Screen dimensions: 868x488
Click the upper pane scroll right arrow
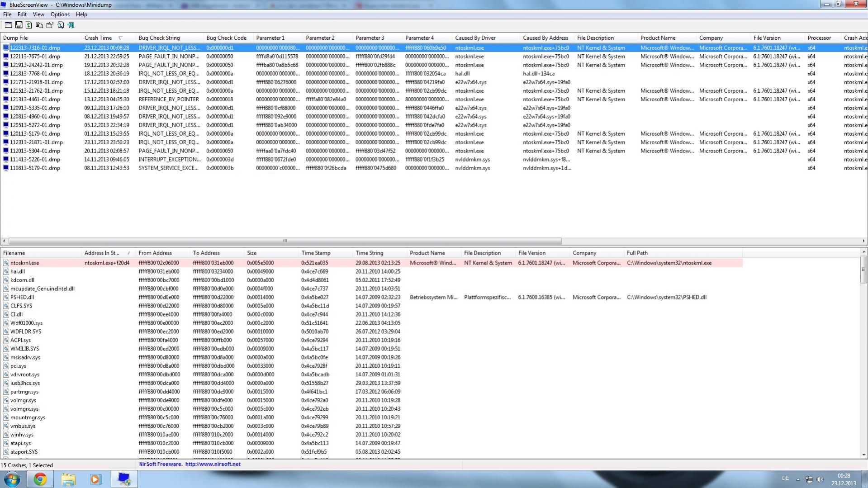tap(863, 241)
